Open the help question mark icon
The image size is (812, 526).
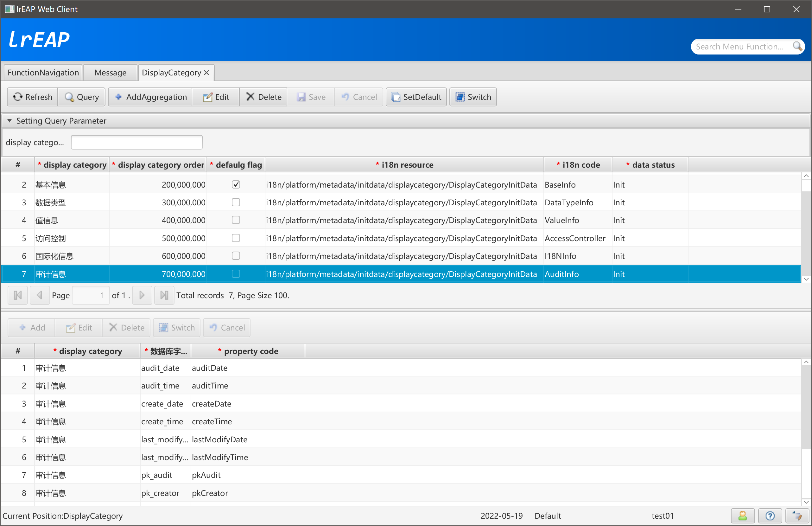pyautogui.click(x=770, y=516)
